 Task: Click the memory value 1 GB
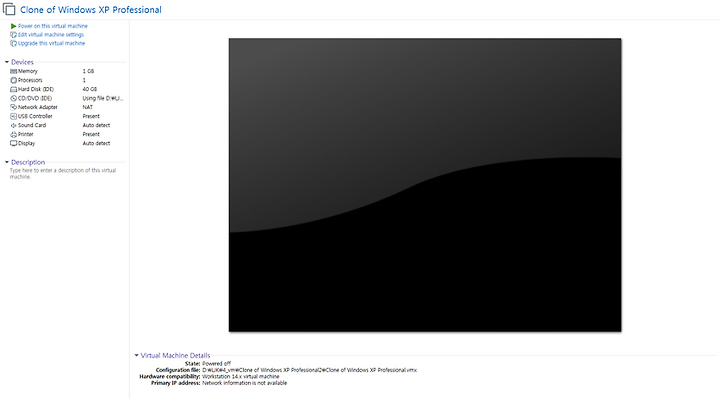click(88, 71)
